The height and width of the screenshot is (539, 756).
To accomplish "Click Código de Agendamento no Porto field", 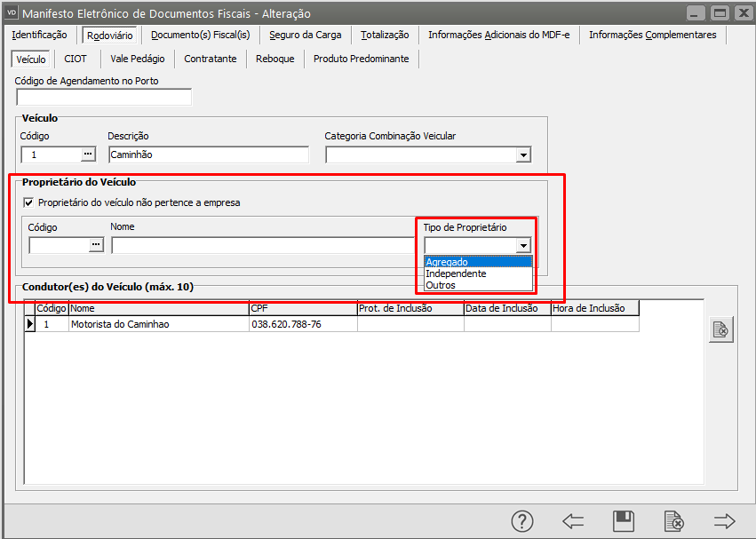I will pos(104,98).
